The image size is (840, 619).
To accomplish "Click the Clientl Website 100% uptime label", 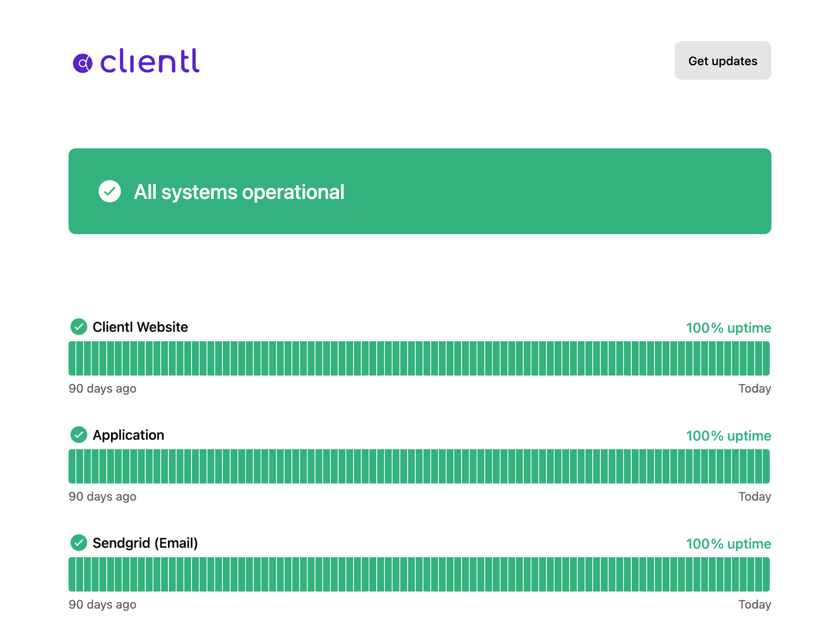I will tap(728, 328).
